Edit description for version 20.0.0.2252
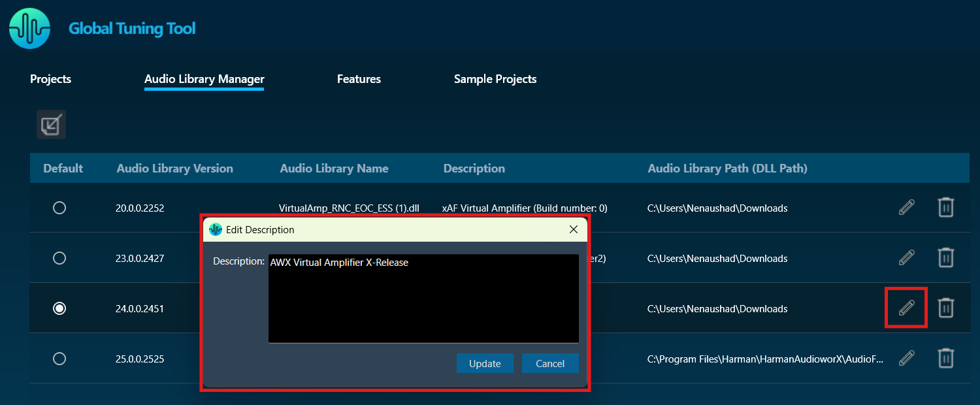 click(906, 208)
